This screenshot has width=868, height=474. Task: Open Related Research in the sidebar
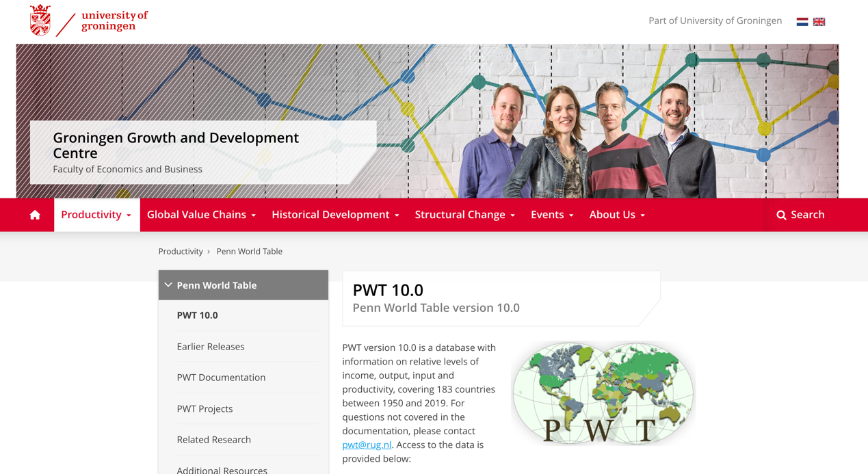pos(213,440)
